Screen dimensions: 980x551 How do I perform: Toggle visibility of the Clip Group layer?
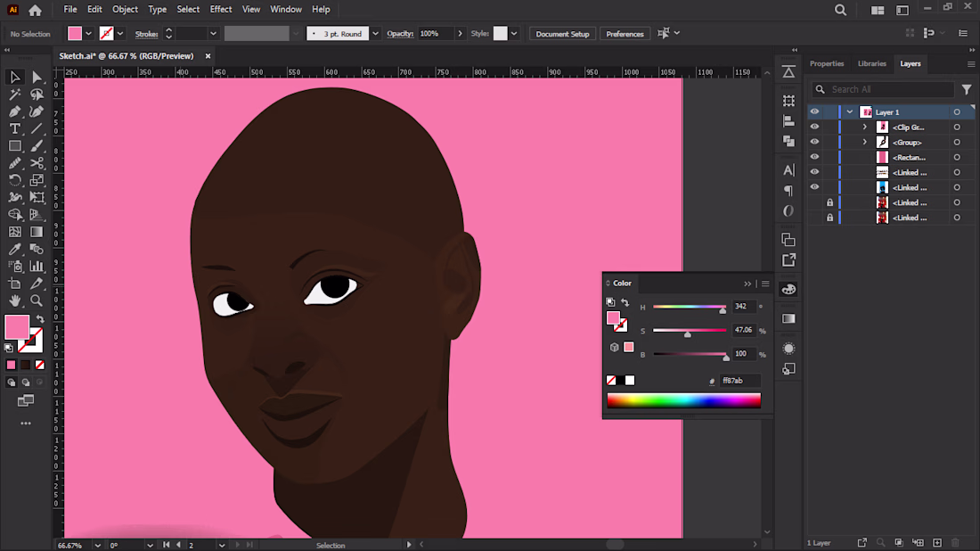click(814, 127)
